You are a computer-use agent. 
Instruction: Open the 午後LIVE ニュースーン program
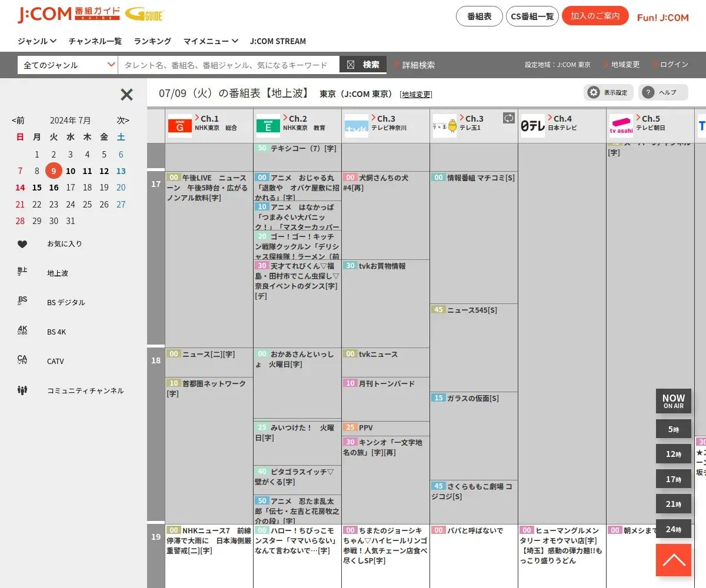tap(209, 259)
